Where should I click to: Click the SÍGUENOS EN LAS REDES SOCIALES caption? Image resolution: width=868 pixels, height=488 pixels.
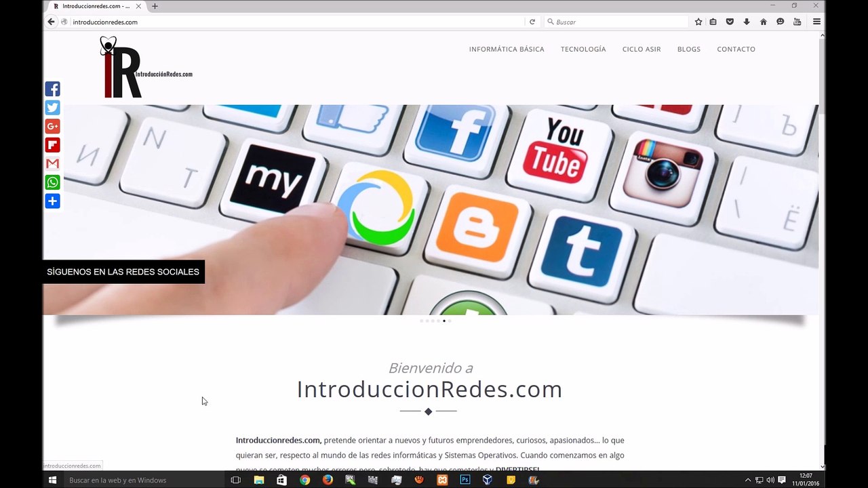[x=123, y=272]
